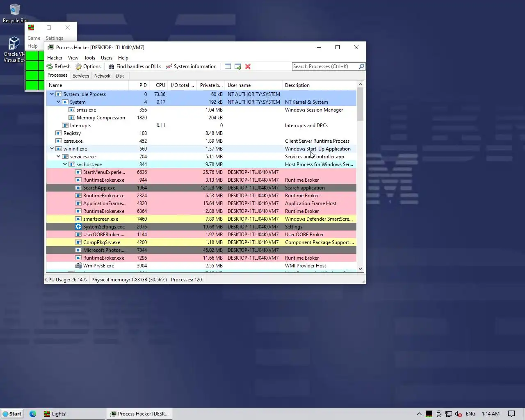Sort by Private bytes column header
The height and width of the screenshot is (420, 525).
click(x=211, y=85)
